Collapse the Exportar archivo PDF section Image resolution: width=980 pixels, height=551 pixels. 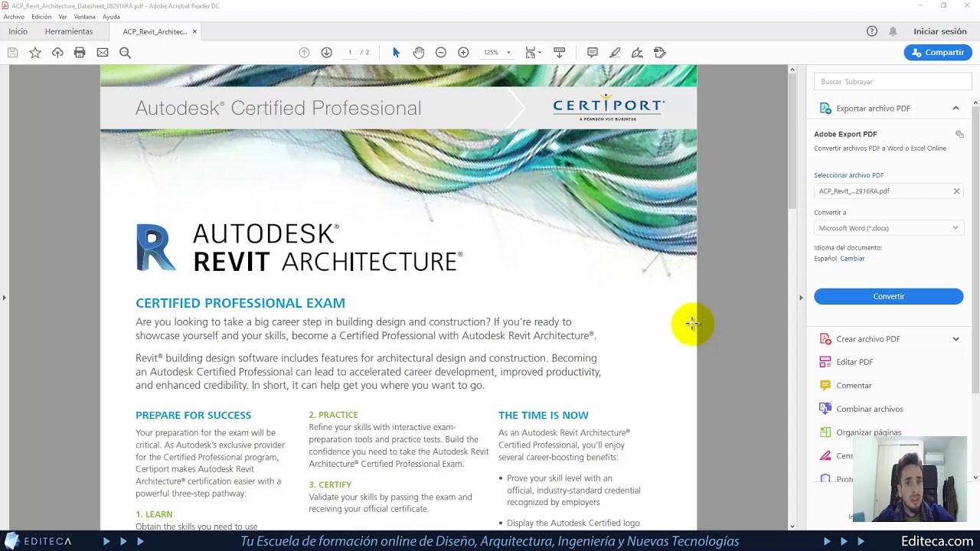(x=955, y=109)
